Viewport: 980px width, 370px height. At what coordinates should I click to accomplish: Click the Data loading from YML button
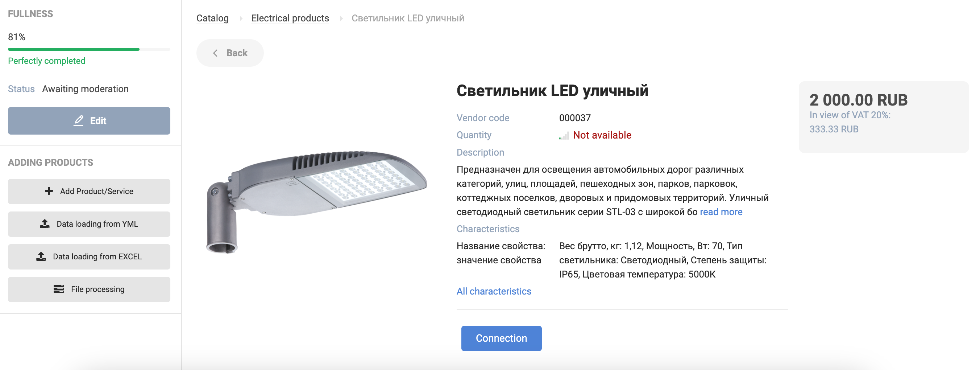(x=89, y=224)
